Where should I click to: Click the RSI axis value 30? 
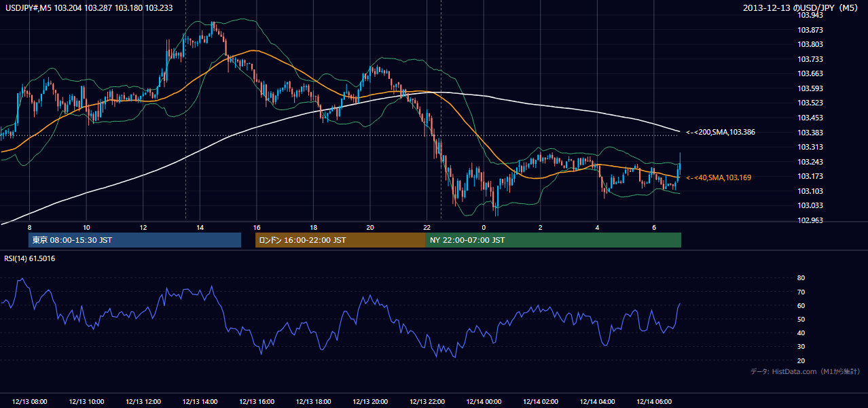[x=801, y=347]
